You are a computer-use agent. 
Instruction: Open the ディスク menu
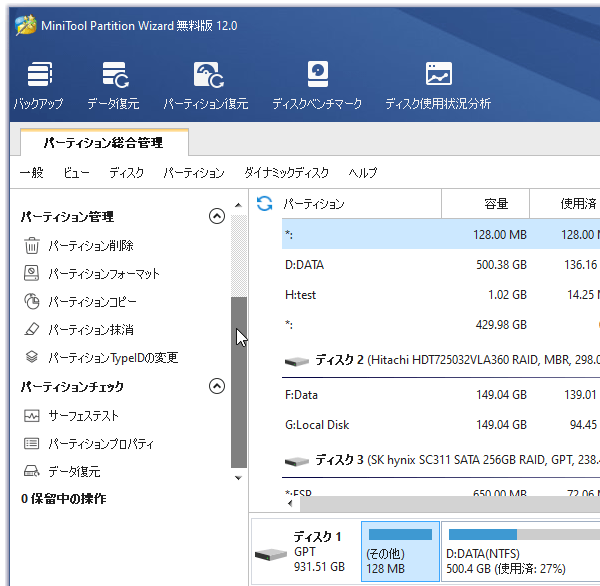tap(127, 173)
